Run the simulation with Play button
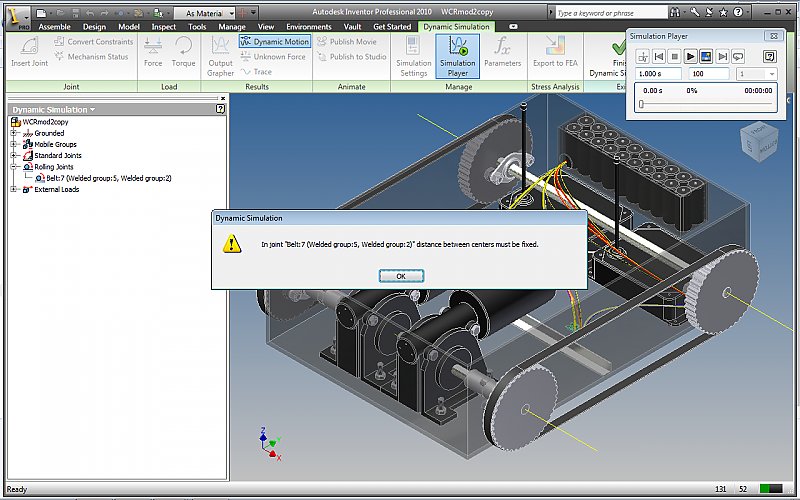 point(690,57)
